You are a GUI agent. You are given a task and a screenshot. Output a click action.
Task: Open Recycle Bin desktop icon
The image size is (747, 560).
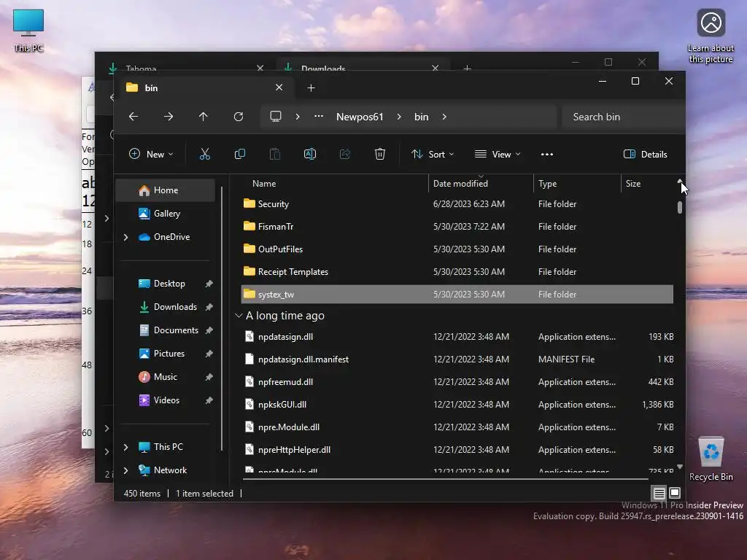tap(711, 459)
